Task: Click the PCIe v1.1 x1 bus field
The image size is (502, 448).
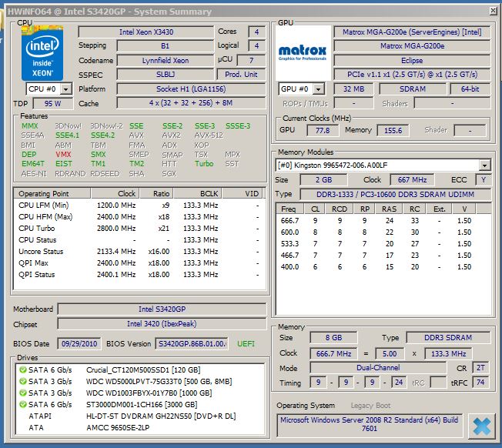Action: (x=412, y=75)
